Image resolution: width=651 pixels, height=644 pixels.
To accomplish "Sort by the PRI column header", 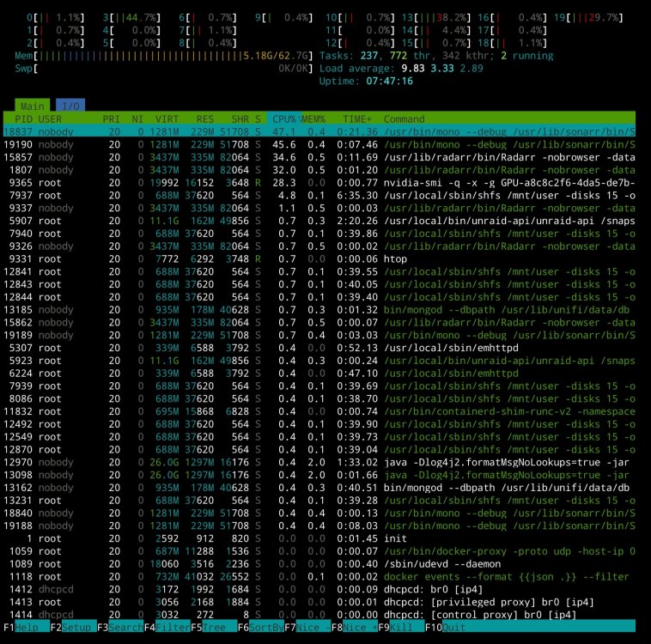I will click(112, 118).
